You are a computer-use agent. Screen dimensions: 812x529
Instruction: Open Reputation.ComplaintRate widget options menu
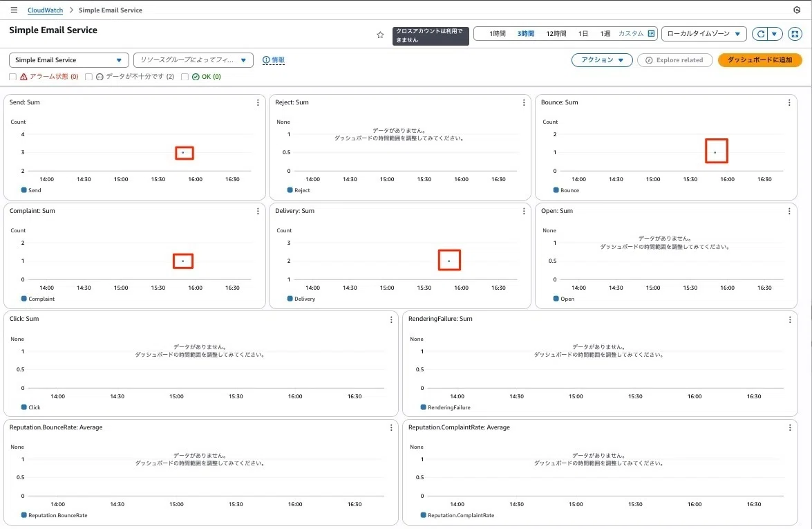coord(790,427)
